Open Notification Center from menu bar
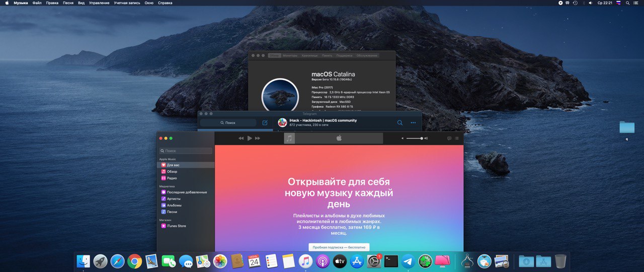The width and height of the screenshot is (644, 272). (x=637, y=3)
